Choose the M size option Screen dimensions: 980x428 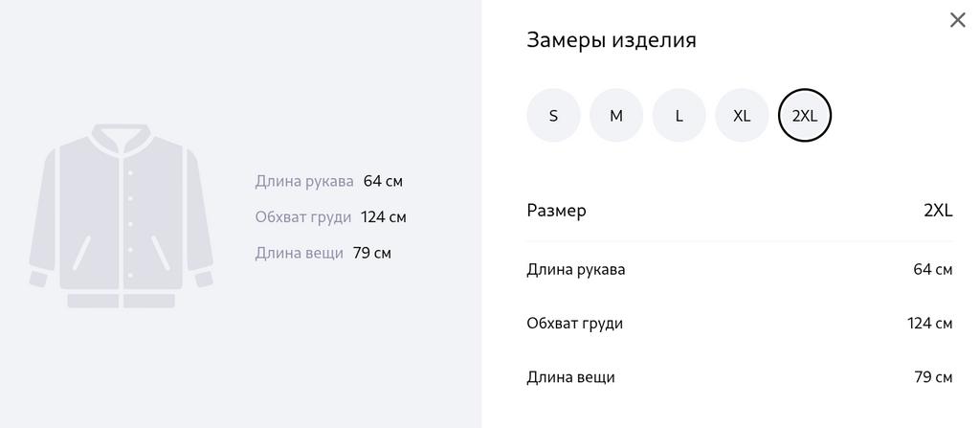click(x=616, y=116)
